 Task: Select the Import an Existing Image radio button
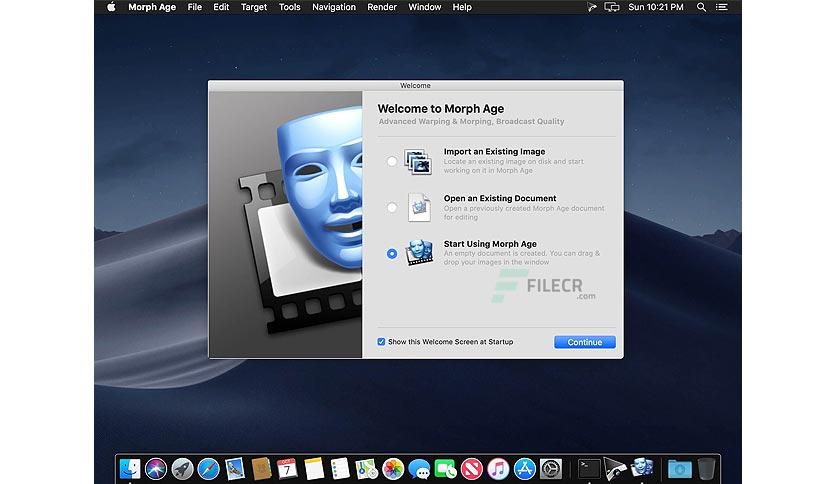(392, 161)
